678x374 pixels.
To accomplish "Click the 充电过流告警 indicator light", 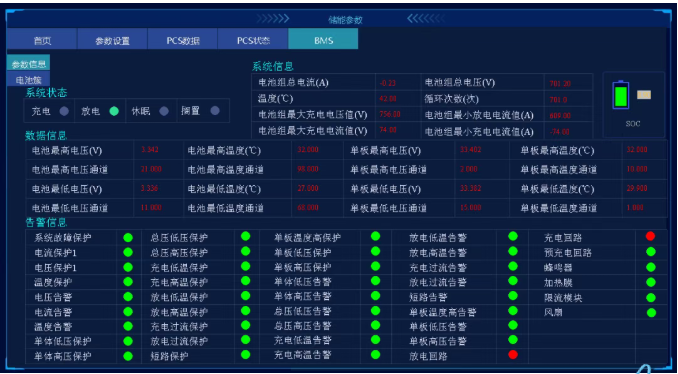I will pyautogui.click(x=513, y=266).
